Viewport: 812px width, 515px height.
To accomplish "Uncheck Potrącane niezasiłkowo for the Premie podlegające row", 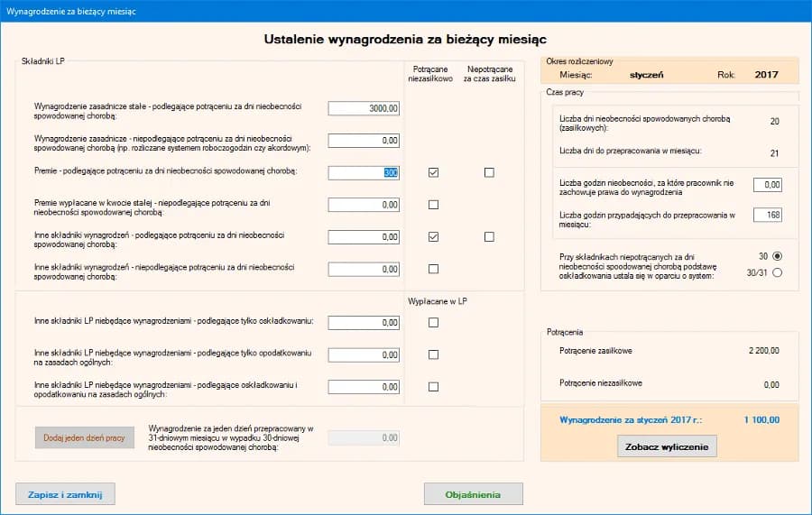I will [433, 172].
